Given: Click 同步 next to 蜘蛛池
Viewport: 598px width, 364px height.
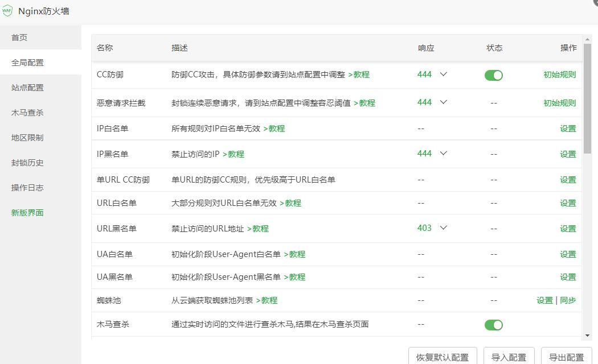Looking at the screenshot, I should (x=569, y=300).
